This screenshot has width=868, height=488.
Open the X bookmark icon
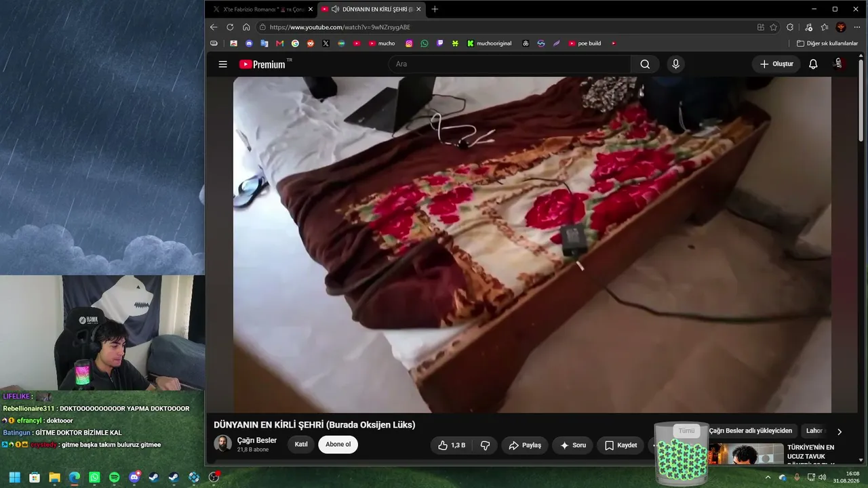point(326,43)
